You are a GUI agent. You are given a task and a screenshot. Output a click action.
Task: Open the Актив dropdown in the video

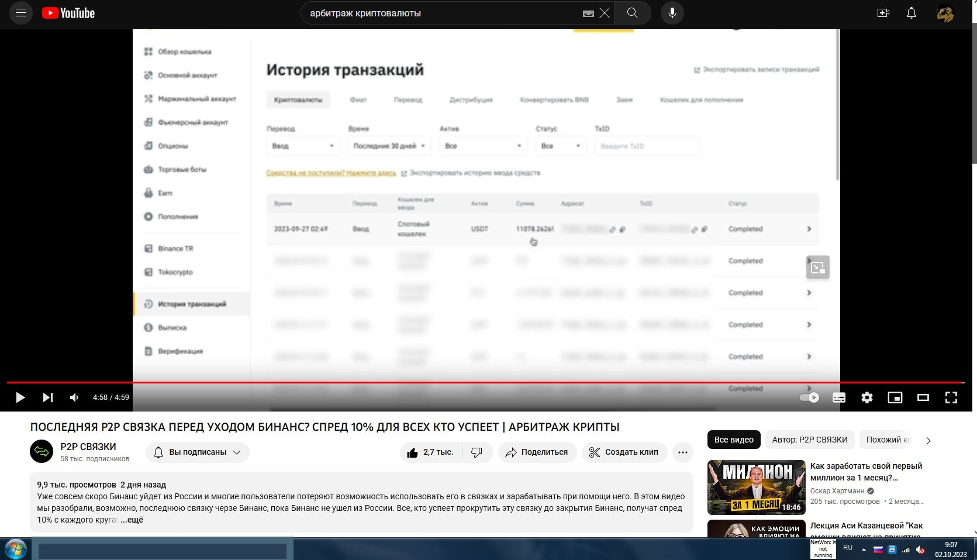click(x=484, y=146)
